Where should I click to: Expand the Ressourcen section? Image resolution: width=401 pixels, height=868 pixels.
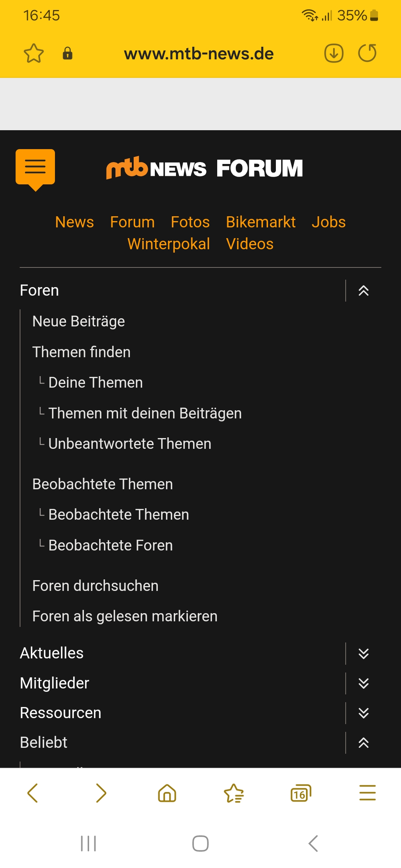coord(363,713)
